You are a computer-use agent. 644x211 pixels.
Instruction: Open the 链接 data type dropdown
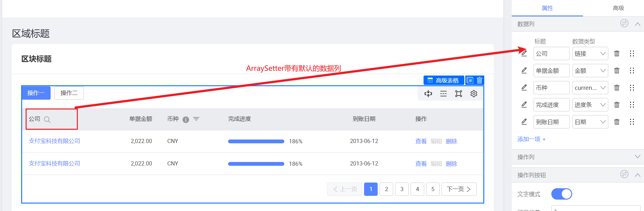(590, 53)
